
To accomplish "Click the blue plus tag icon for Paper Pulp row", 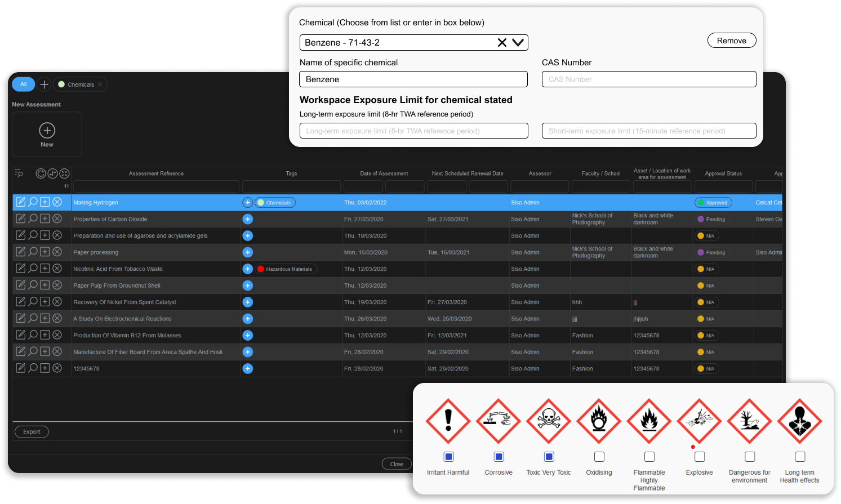I will tap(248, 286).
